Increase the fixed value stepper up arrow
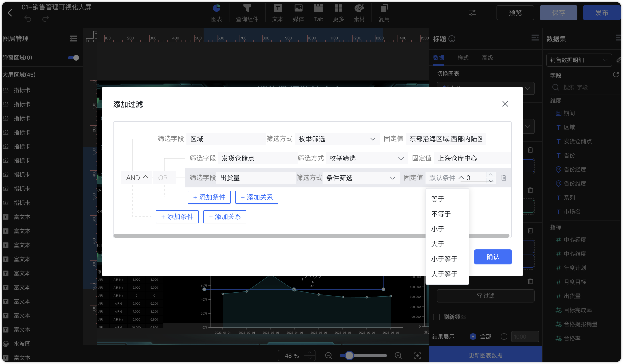 [491, 174]
